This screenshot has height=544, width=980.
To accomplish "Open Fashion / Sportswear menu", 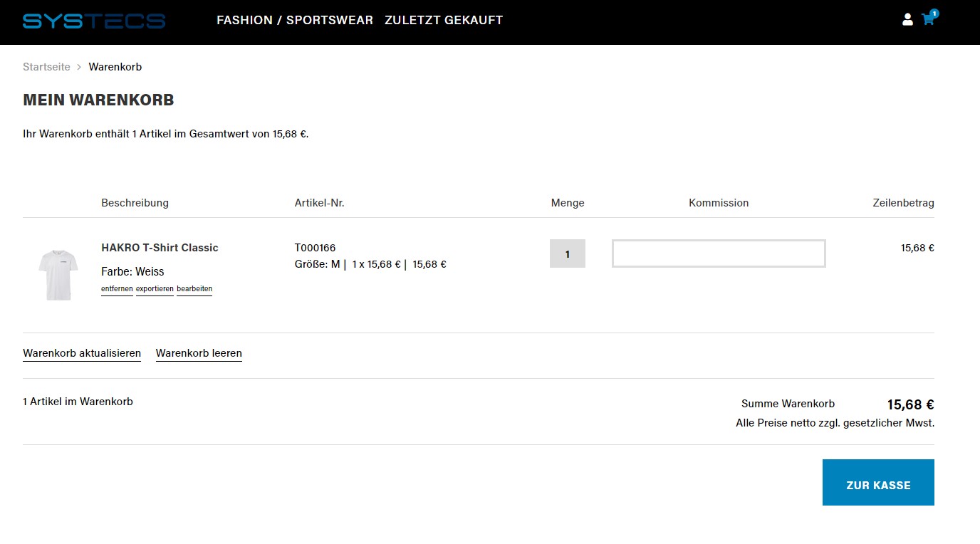I will pos(295,20).
